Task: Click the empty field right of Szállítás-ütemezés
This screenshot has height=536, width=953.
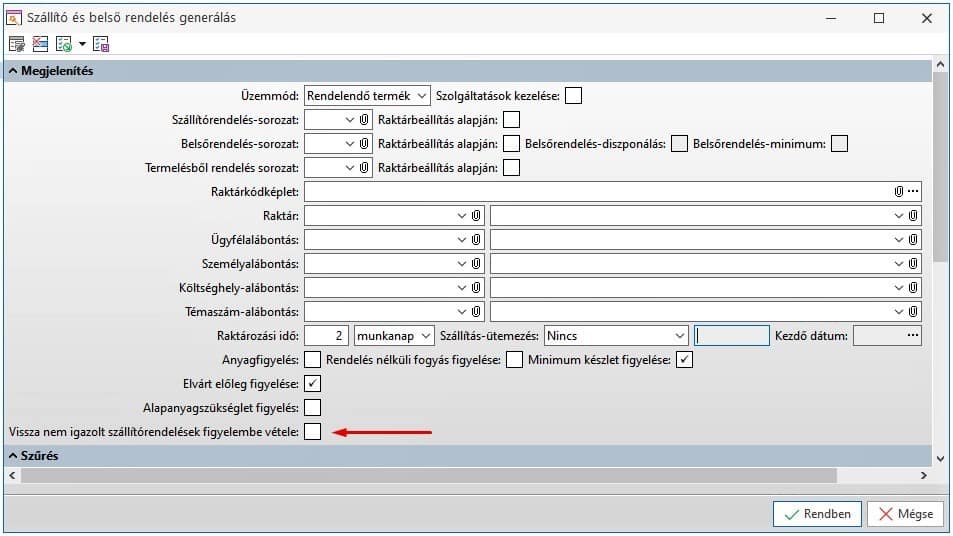Action: tap(732, 335)
